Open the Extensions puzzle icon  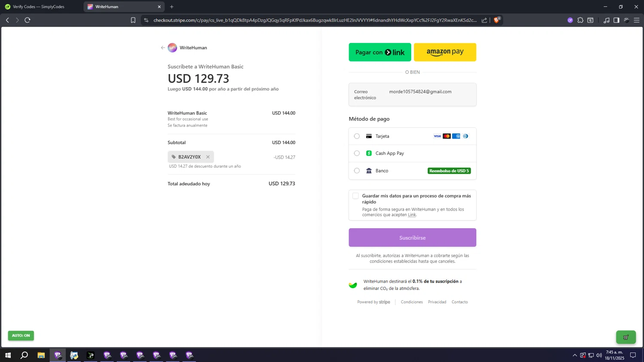[580, 20]
